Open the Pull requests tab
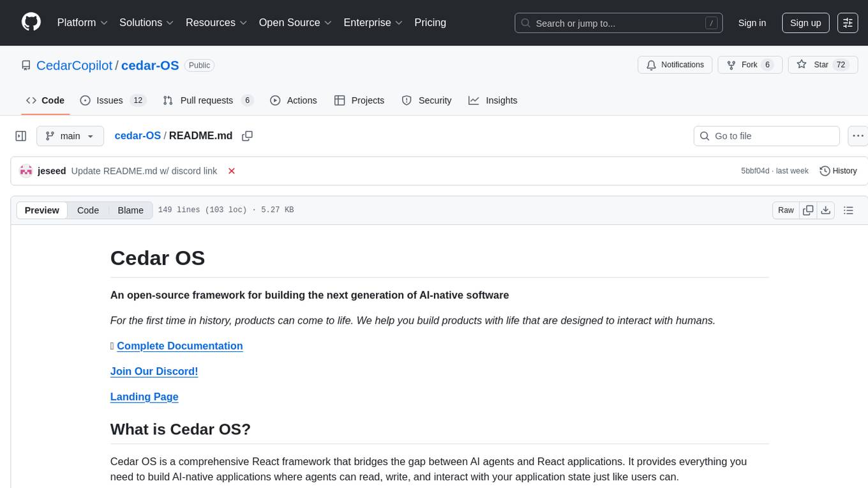 coord(208,100)
